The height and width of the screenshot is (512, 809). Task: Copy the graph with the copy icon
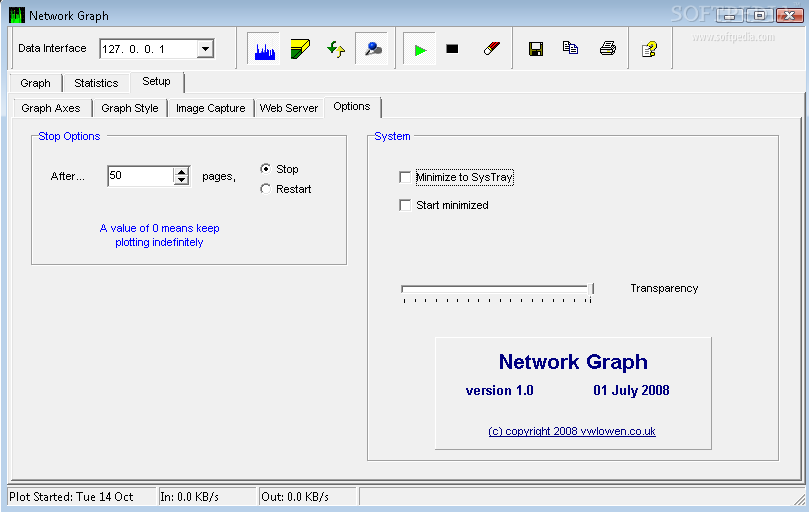(570, 48)
